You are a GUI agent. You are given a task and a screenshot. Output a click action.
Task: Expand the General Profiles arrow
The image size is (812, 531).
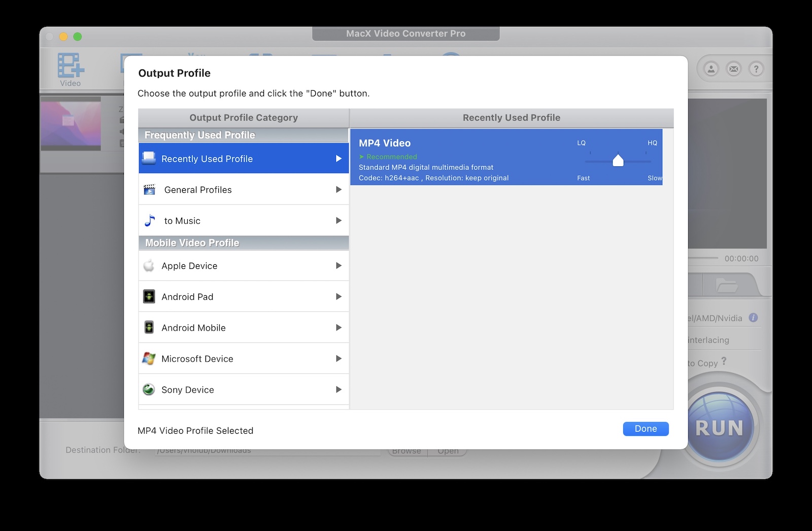click(x=339, y=190)
